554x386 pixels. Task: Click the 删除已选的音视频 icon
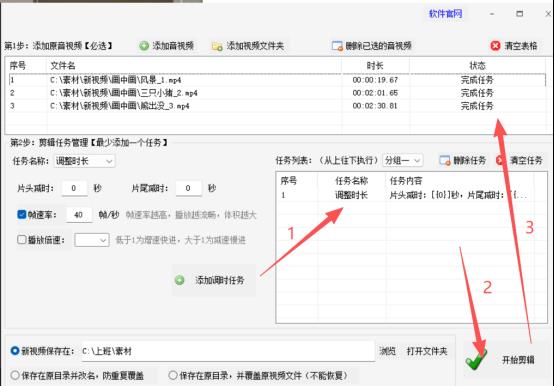(337, 46)
